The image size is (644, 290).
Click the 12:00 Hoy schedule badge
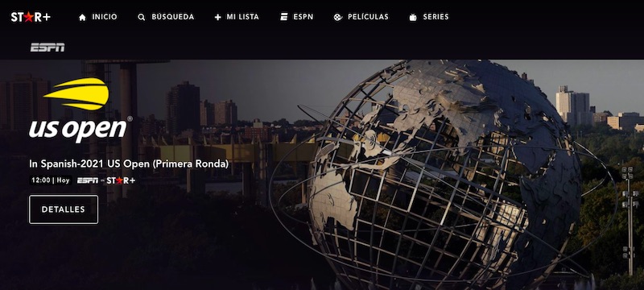click(51, 180)
